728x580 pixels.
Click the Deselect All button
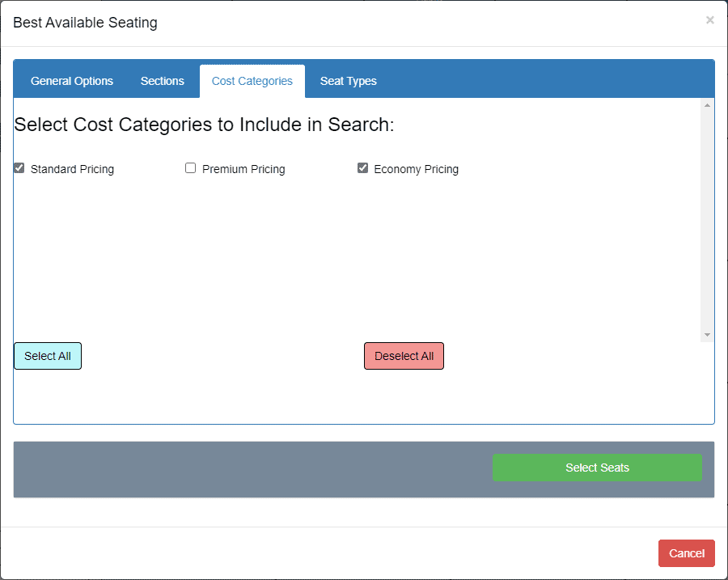click(x=404, y=356)
